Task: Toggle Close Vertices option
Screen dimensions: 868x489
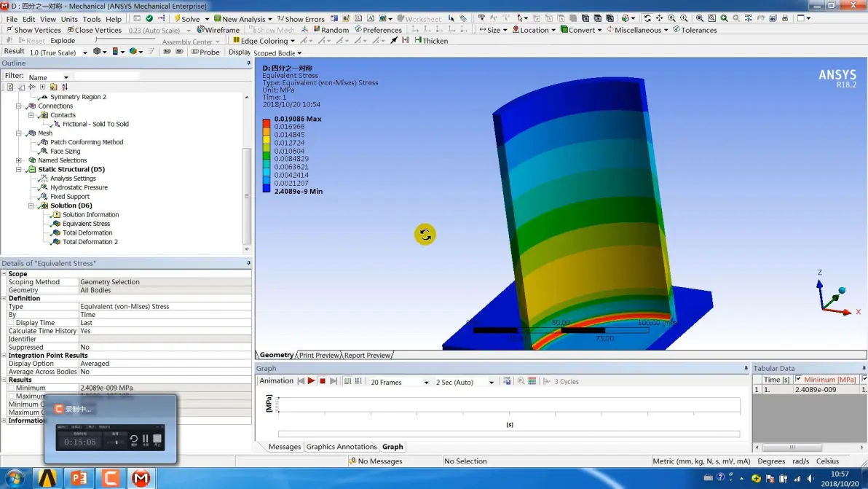Action: 94,30
